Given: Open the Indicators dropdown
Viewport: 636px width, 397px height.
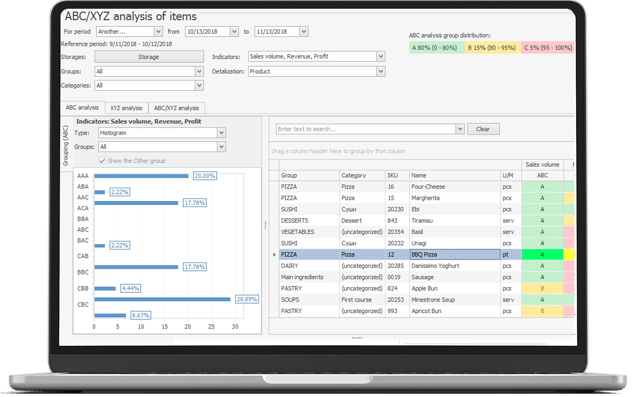Looking at the screenshot, I should 380,56.
